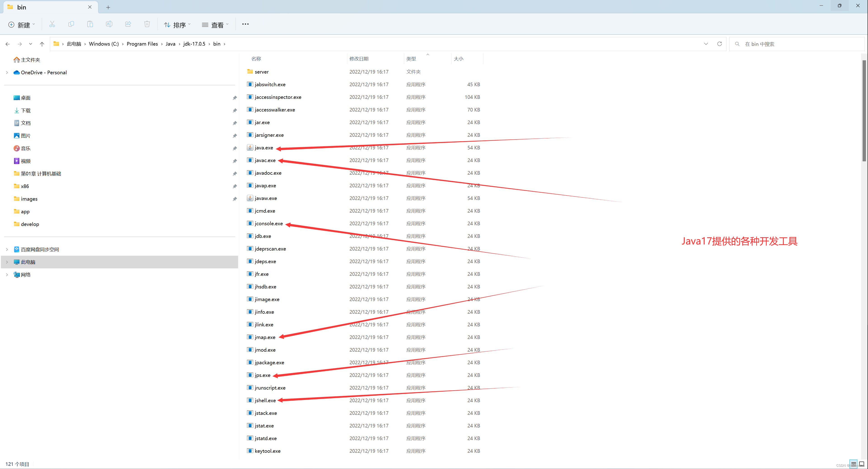Select jabswitch.exe file
Viewport: 868px width, 469px height.
[270, 84]
